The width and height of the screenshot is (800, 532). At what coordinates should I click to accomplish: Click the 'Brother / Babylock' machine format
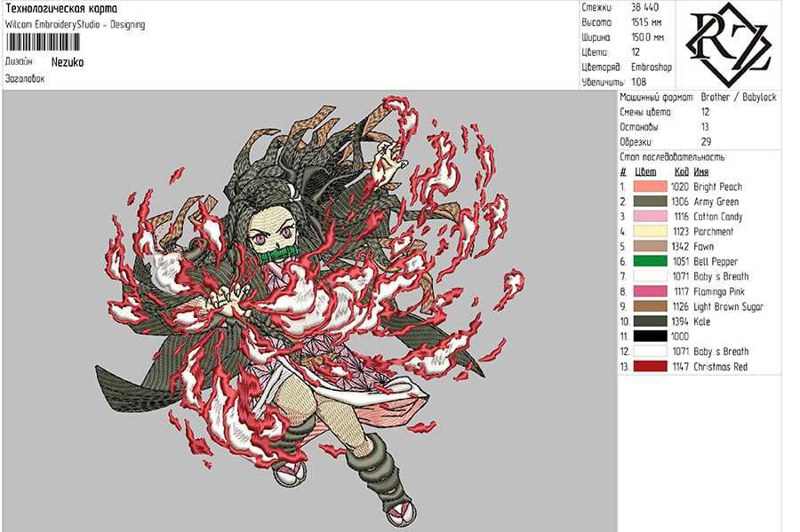pyautogui.click(x=739, y=97)
